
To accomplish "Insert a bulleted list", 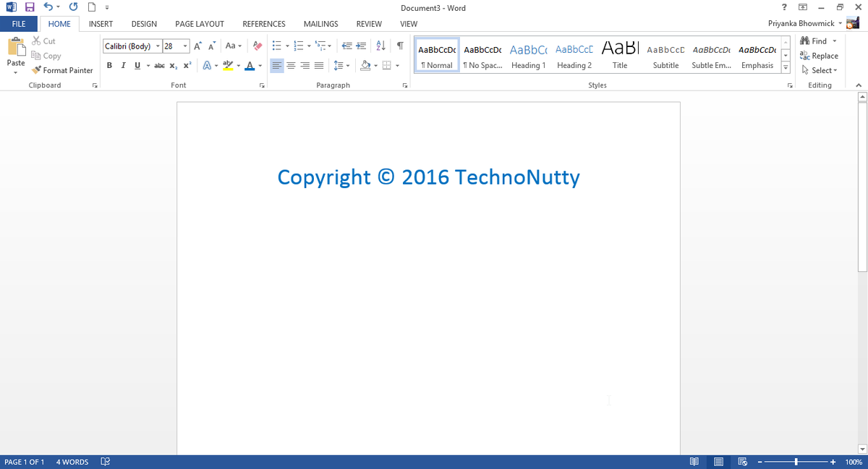I will tap(276, 46).
